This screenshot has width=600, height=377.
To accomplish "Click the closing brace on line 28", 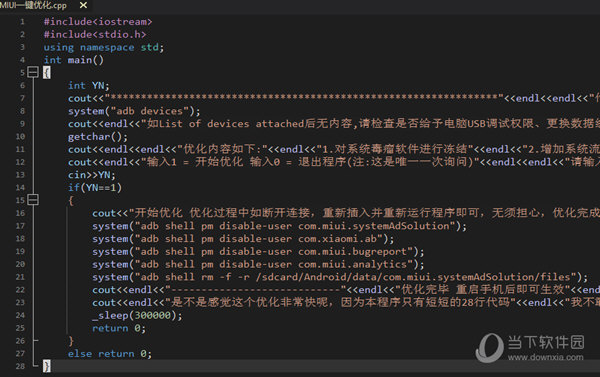I will (46, 366).
